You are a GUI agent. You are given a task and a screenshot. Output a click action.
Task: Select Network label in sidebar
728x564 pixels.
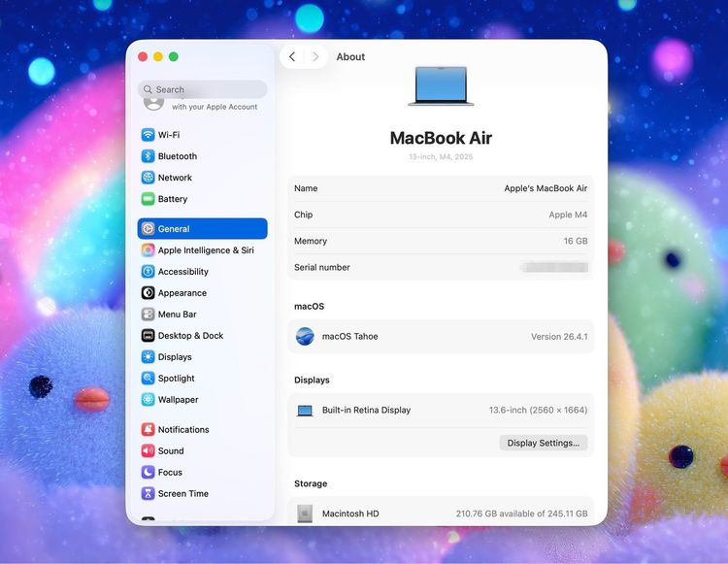click(175, 178)
